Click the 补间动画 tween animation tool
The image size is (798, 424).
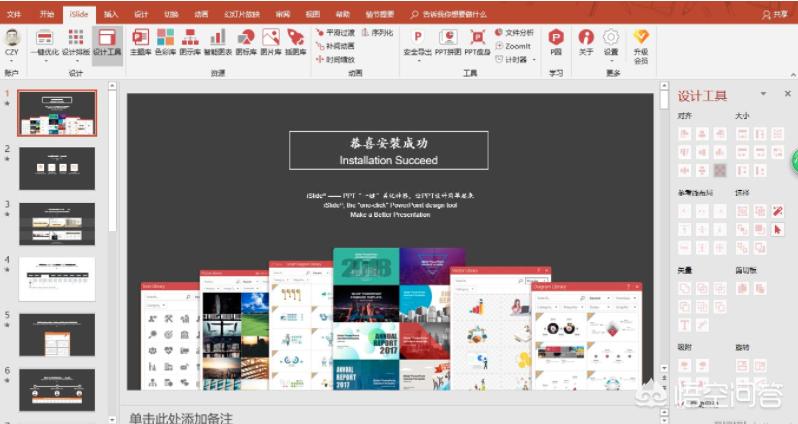tap(335, 46)
